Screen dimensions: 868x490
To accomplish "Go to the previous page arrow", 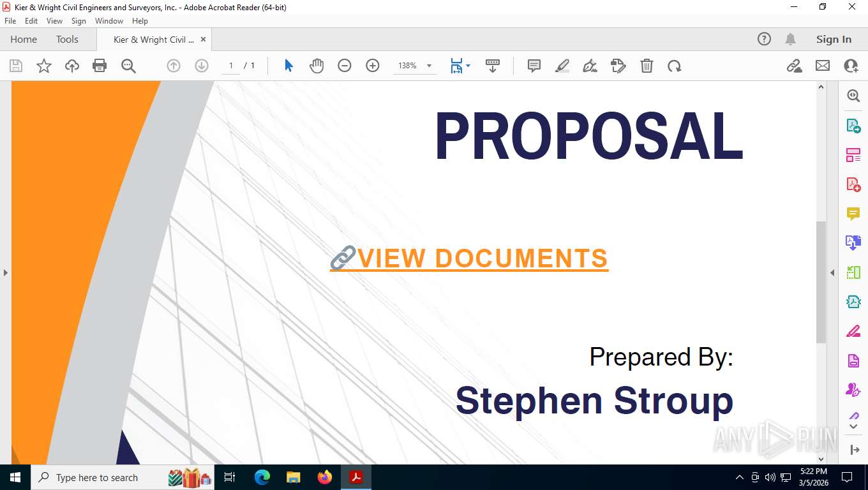I will pyautogui.click(x=174, y=66).
